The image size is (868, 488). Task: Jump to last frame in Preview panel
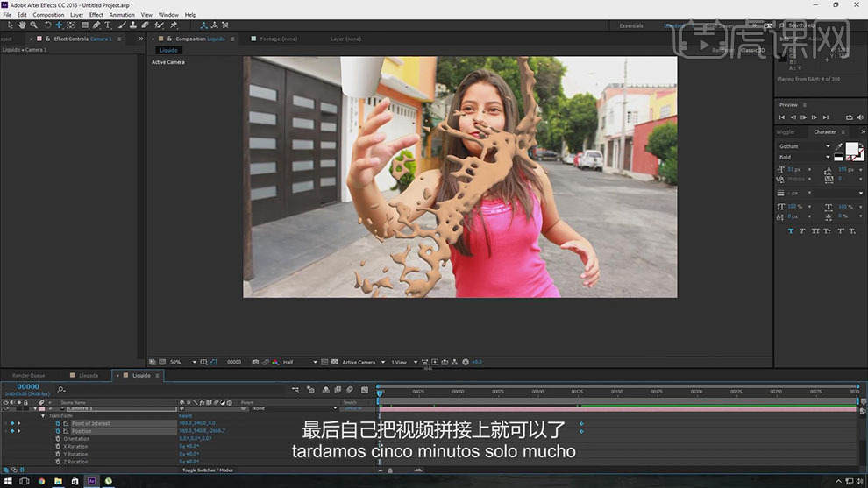point(825,117)
